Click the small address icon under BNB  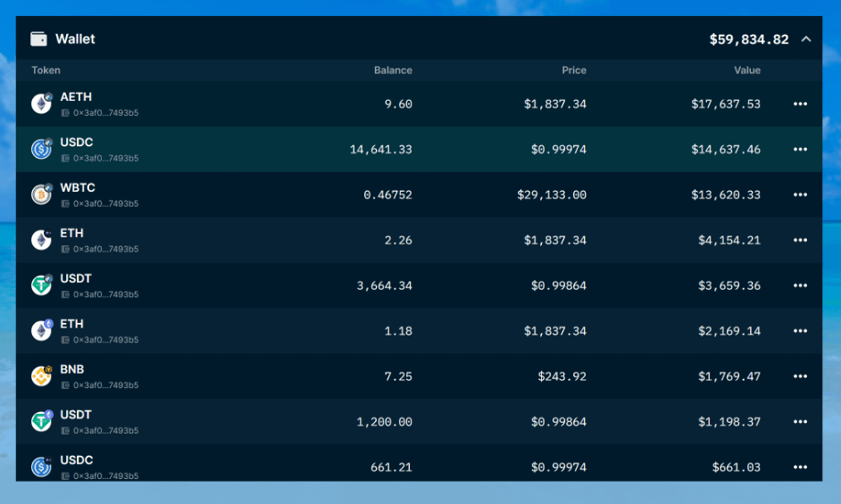65,385
